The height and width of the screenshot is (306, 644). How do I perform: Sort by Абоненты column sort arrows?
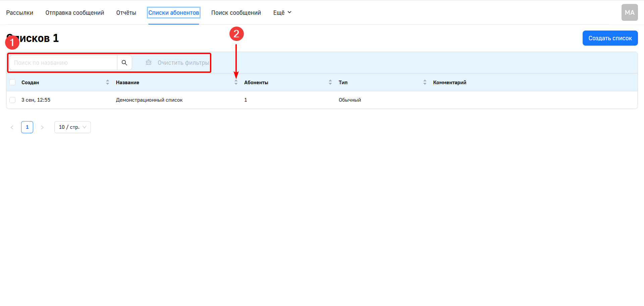point(330,82)
